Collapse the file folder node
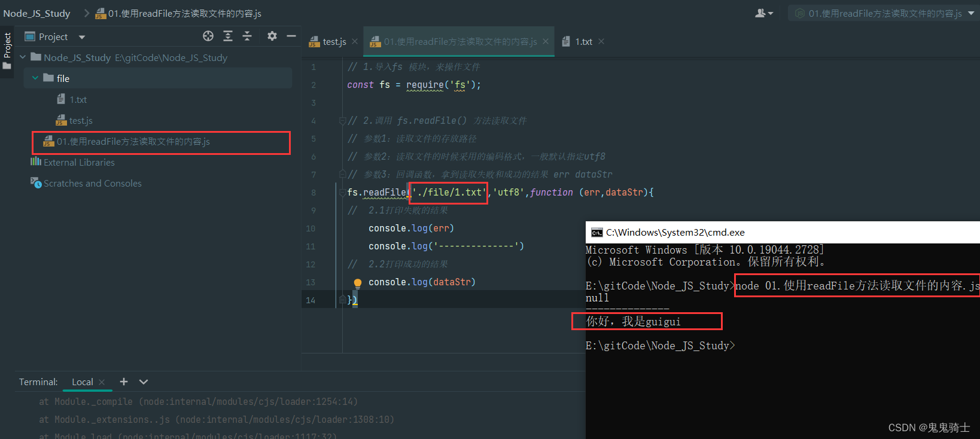The width and height of the screenshot is (980, 439). pos(35,78)
